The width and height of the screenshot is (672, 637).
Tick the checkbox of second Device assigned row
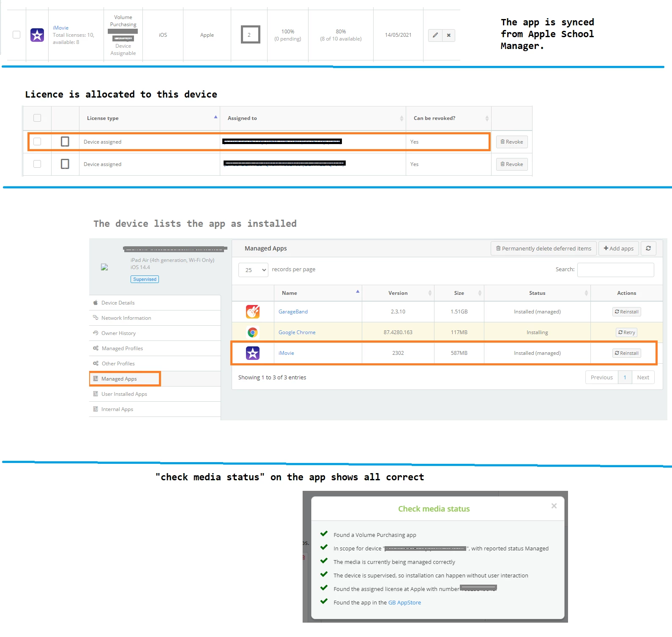[x=37, y=164]
